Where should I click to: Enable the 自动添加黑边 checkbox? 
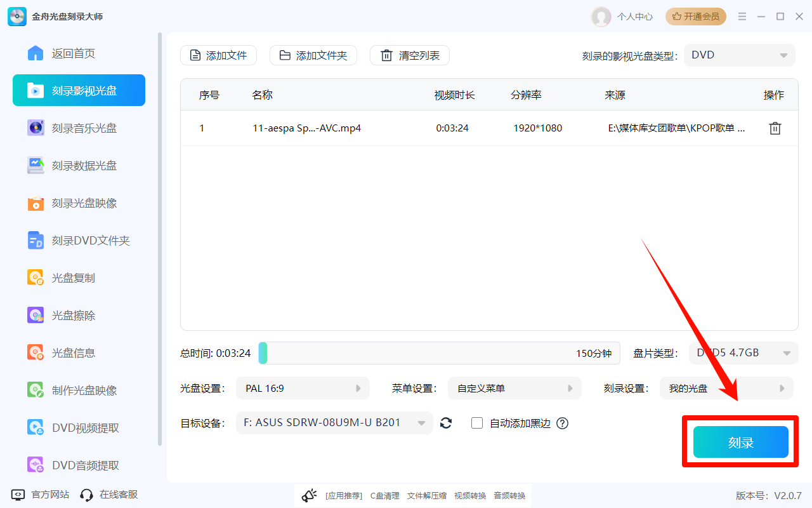[x=477, y=423]
